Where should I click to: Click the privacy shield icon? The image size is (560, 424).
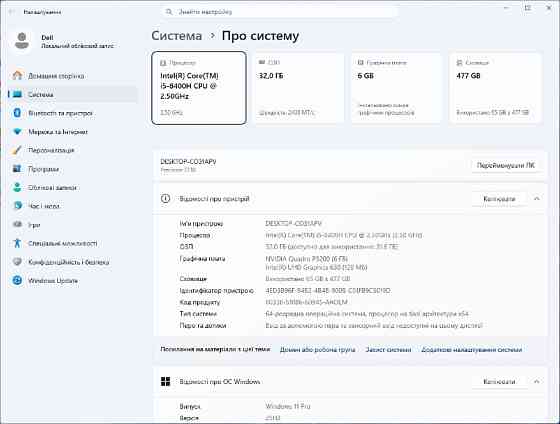pos(17,261)
